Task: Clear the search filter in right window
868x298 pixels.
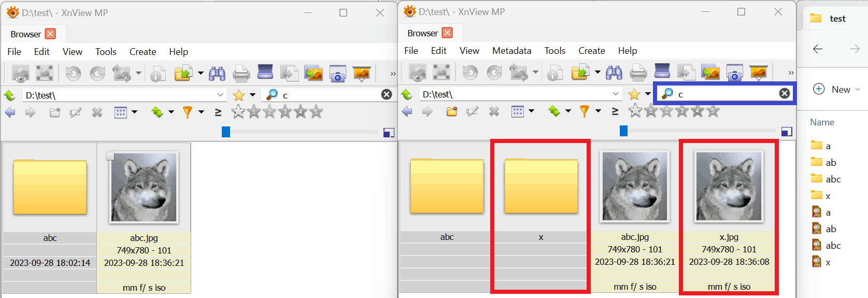Action: pyautogui.click(x=785, y=93)
